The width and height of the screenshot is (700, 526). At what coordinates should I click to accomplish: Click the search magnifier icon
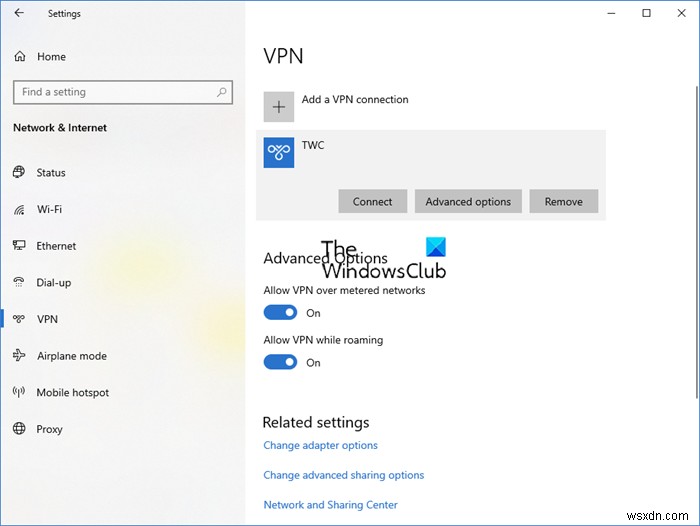[x=221, y=92]
